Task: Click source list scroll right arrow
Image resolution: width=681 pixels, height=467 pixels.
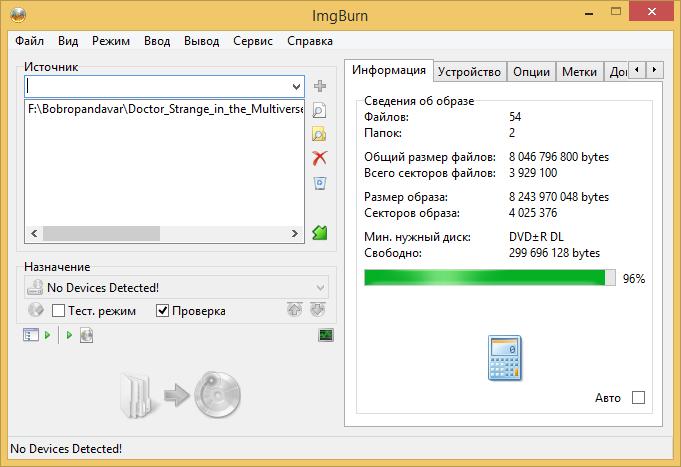Action: click(294, 233)
